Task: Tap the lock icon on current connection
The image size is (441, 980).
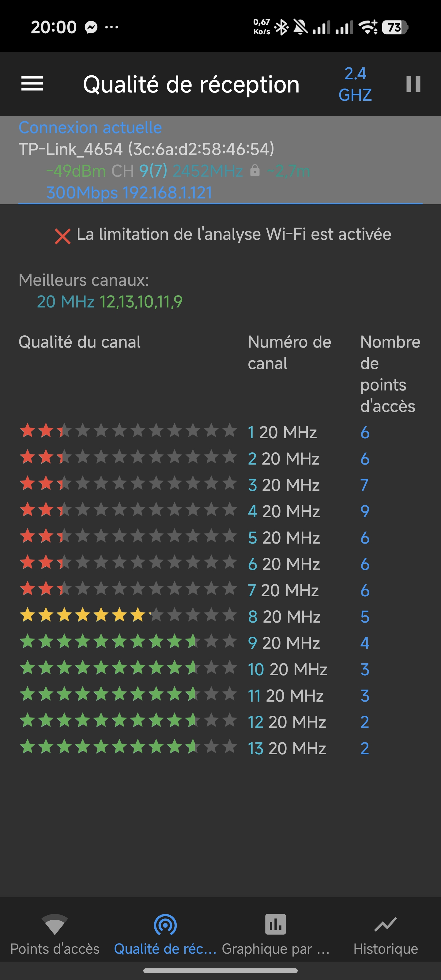Action: tap(255, 171)
